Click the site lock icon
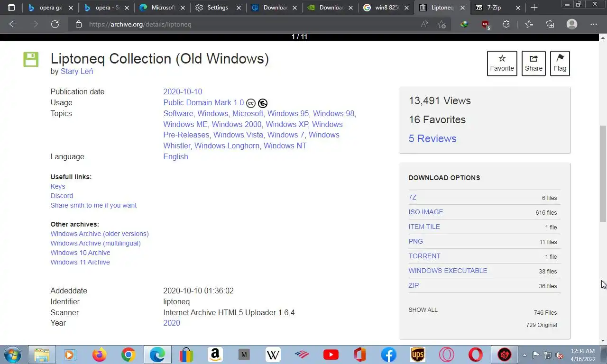Viewport: 607px width, 364px height. coord(79,24)
